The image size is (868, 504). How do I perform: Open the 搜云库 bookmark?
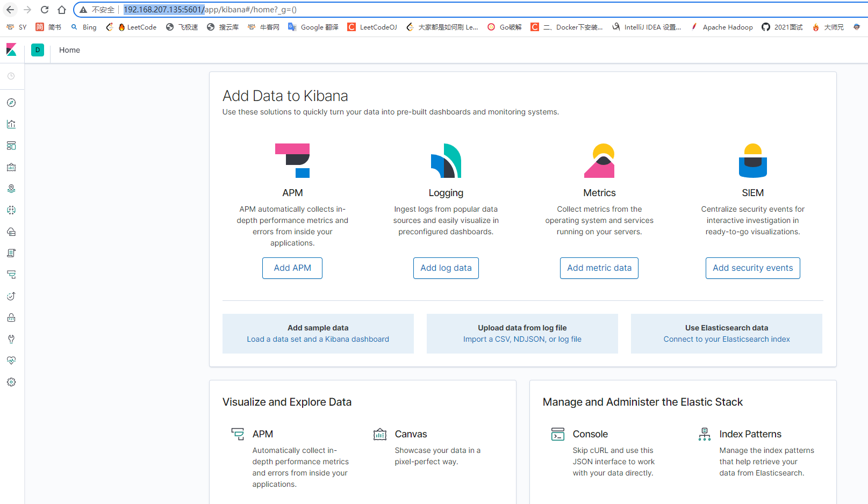[223, 27]
